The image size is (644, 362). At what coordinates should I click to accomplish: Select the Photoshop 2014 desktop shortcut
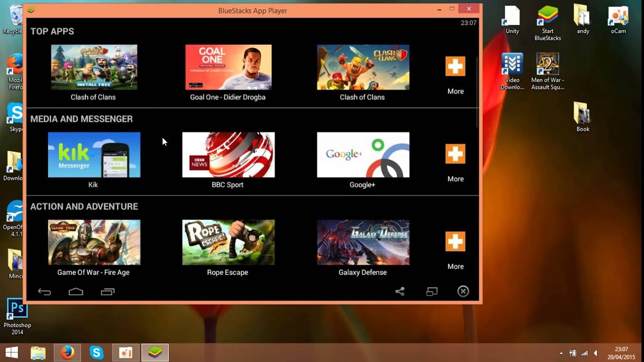pos(17,317)
